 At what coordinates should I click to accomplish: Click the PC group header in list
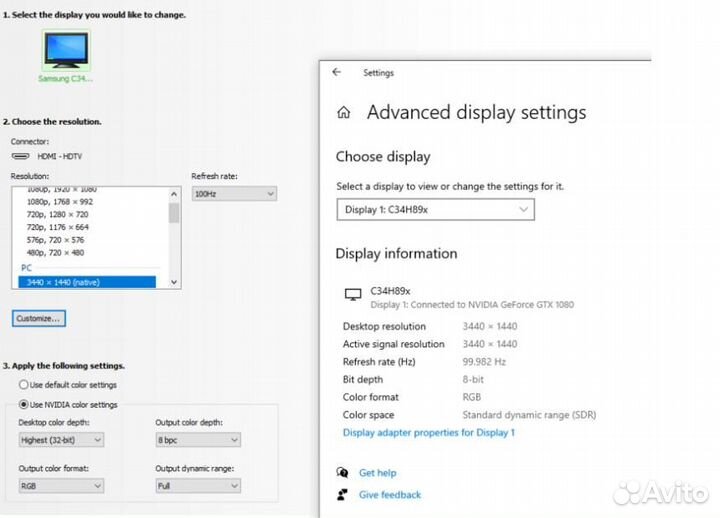[26, 268]
